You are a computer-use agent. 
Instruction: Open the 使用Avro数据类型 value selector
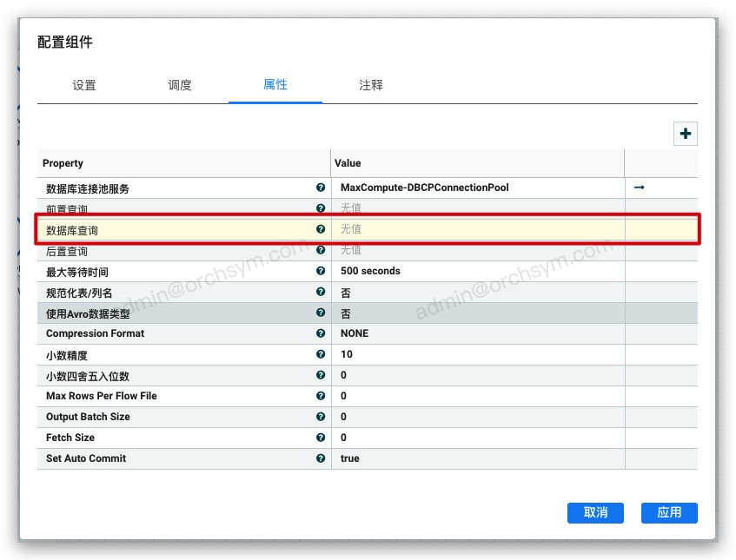click(478, 313)
